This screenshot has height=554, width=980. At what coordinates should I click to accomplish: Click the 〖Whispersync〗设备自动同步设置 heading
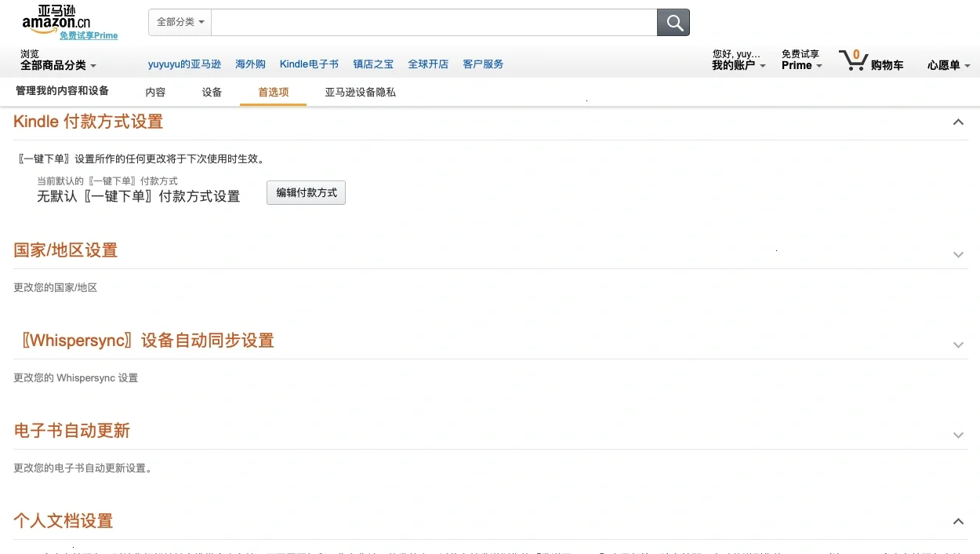click(x=147, y=341)
